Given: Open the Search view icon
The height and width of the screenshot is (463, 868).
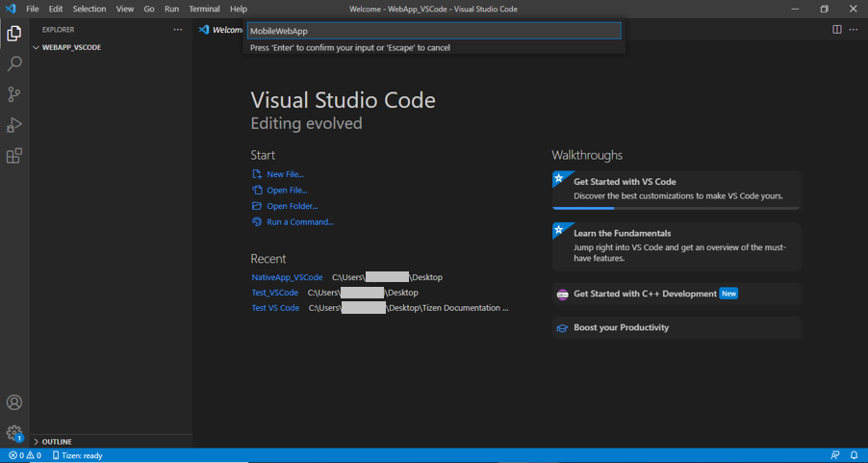Looking at the screenshot, I should pos(14,64).
